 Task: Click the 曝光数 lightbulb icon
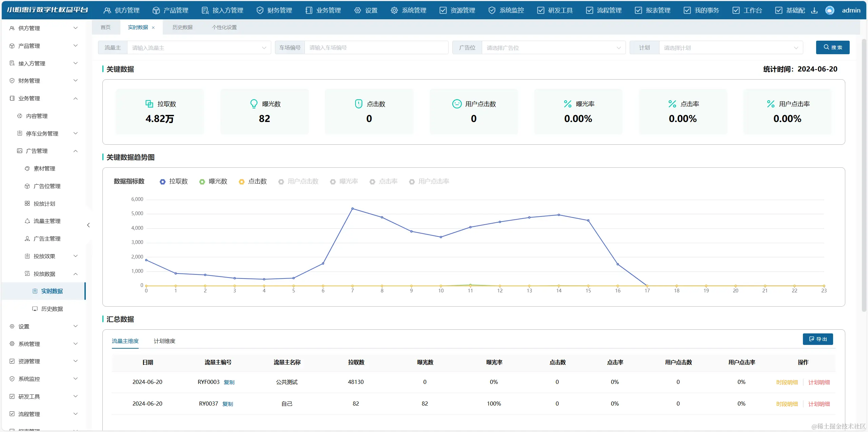[x=254, y=104]
